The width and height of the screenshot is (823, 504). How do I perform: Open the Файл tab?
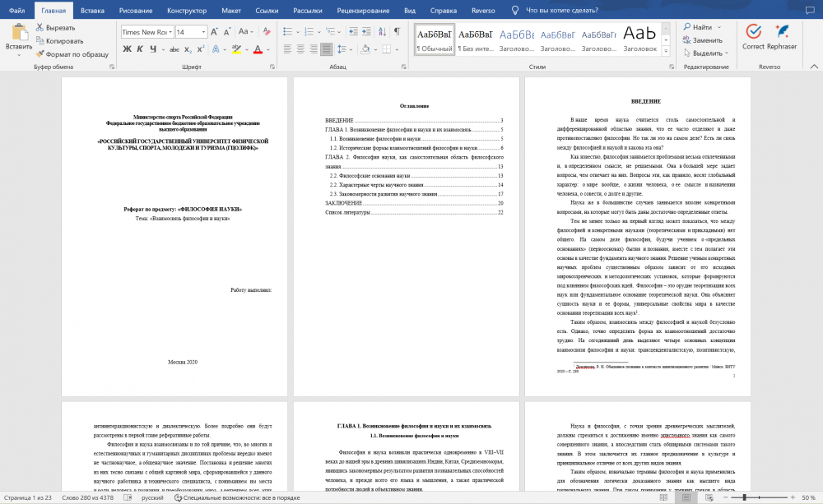point(16,10)
